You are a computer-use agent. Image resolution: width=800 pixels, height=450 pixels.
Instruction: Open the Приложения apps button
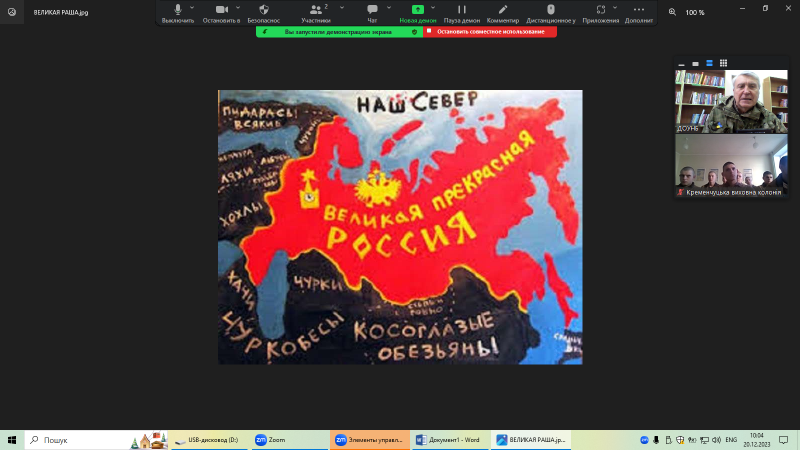tap(601, 13)
